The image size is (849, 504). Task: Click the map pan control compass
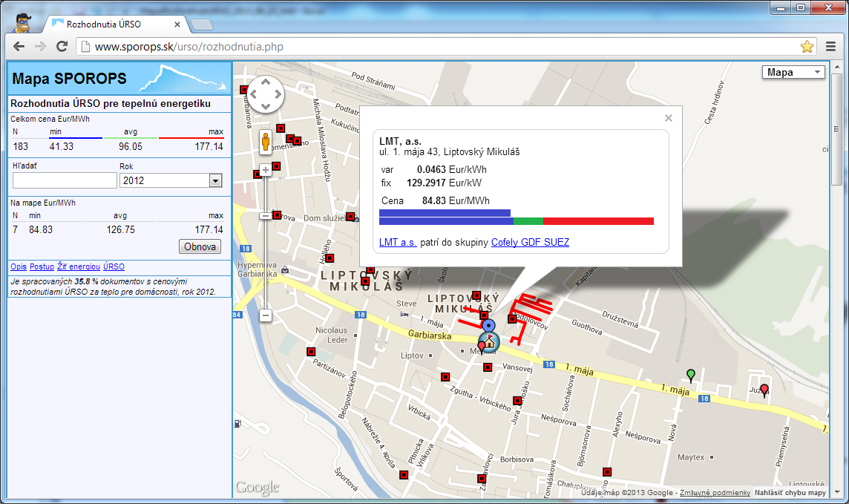(x=266, y=94)
